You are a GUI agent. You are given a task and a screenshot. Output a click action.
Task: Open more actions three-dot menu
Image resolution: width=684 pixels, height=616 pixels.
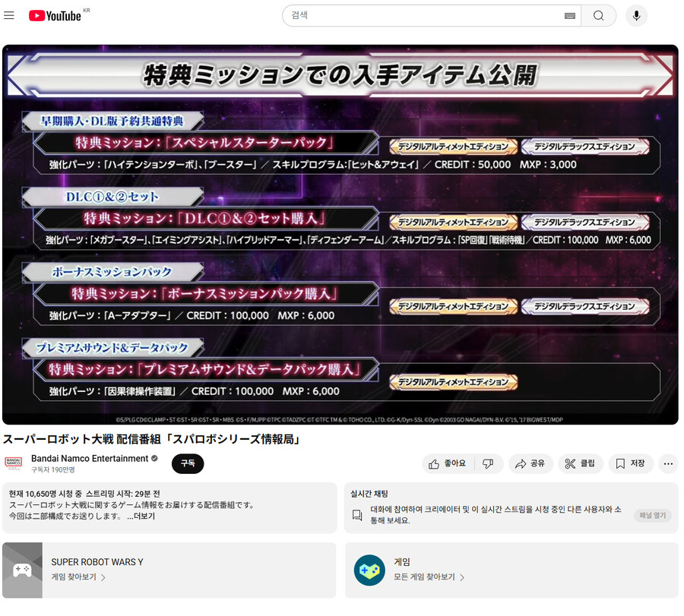pyautogui.click(x=668, y=463)
